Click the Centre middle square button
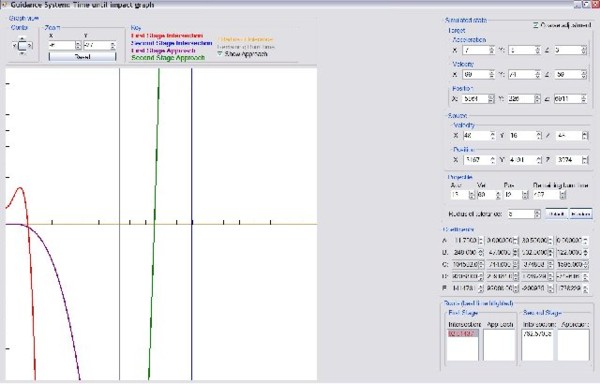 click(22, 46)
